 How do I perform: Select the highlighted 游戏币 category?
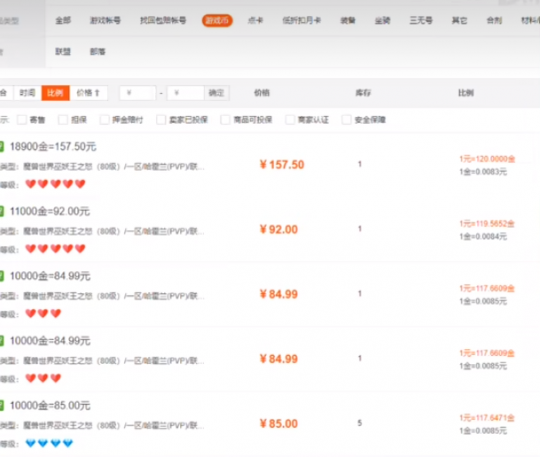[217, 21]
